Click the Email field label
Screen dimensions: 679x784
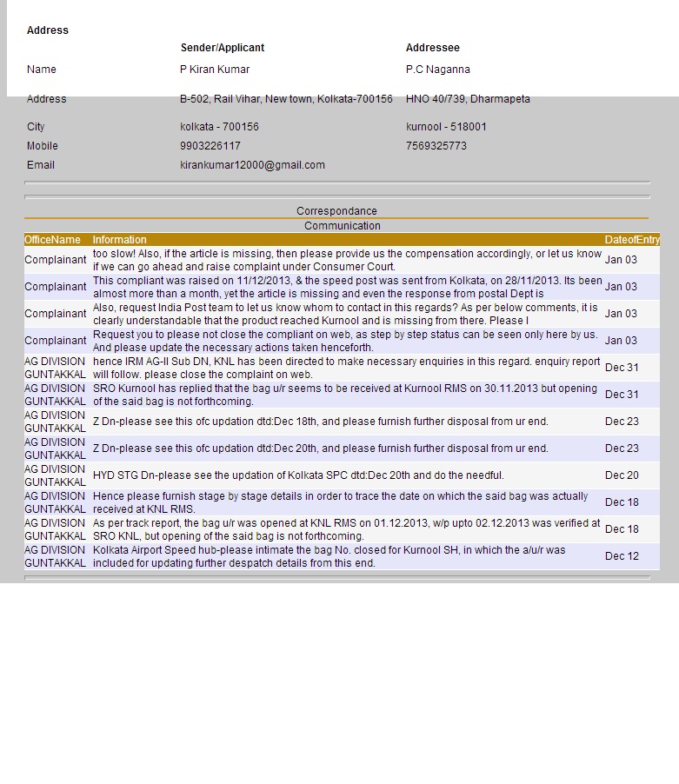click(41, 165)
